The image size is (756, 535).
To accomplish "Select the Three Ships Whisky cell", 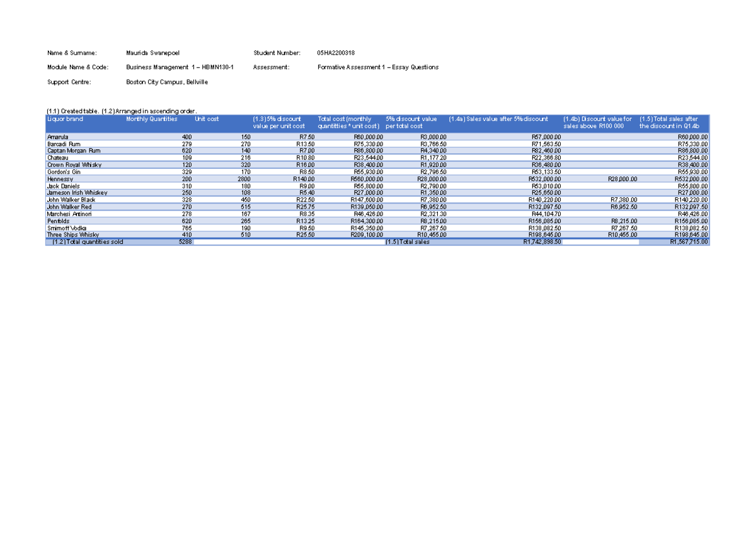I will coord(72,234).
